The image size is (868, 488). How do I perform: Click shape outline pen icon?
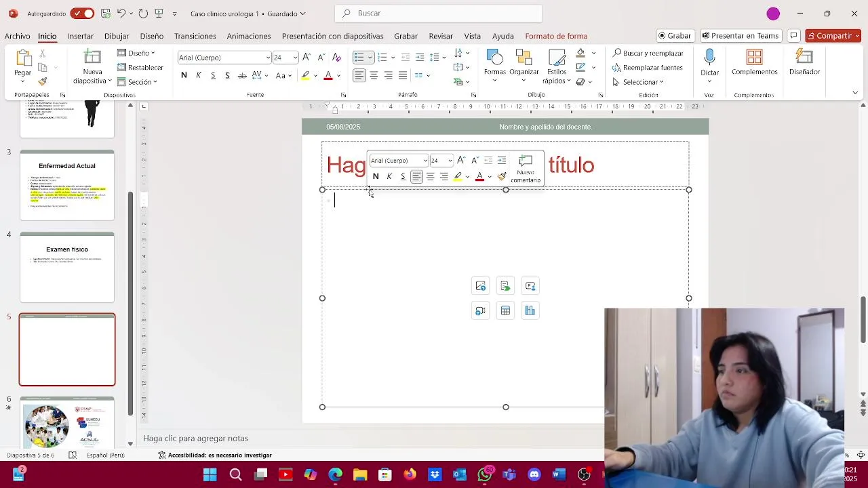(x=580, y=67)
